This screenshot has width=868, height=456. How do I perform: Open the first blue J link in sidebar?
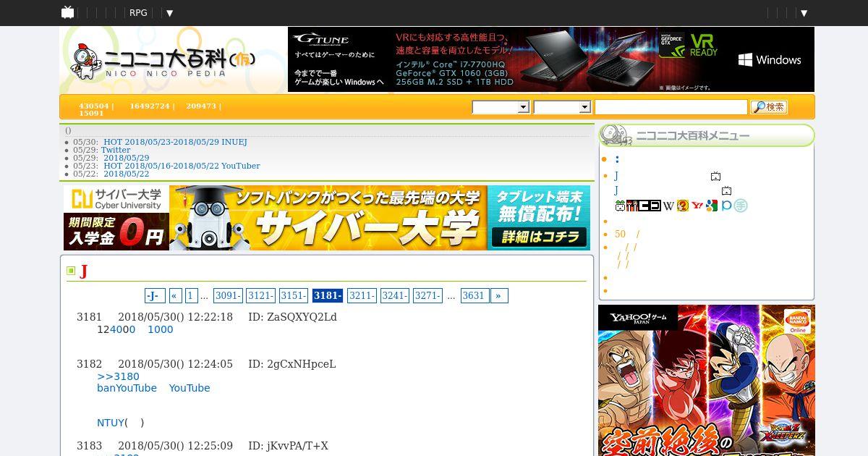pyautogui.click(x=616, y=176)
